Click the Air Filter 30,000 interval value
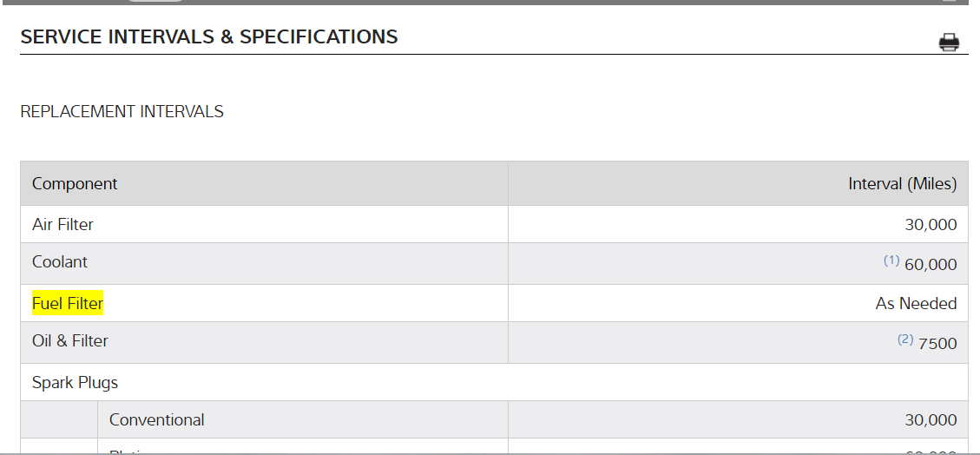Image resolution: width=980 pixels, height=455 pixels. pyautogui.click(x=931, y=225)
